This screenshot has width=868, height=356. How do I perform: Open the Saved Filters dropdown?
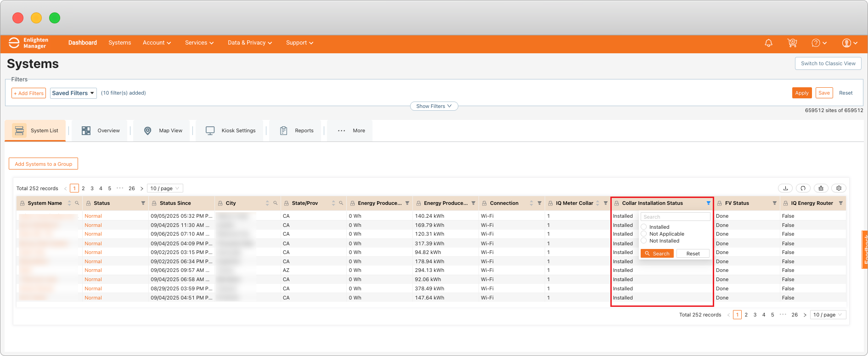coord(73,93)
